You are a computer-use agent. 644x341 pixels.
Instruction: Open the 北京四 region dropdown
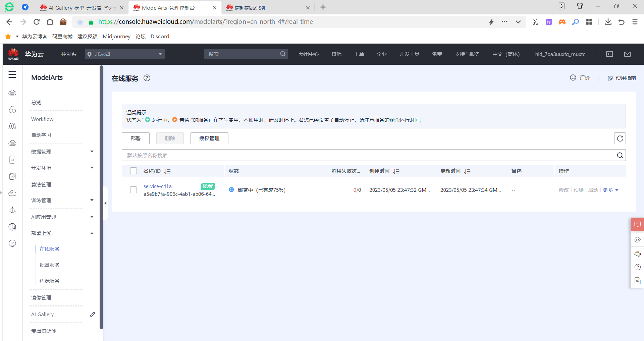(124, 54)
